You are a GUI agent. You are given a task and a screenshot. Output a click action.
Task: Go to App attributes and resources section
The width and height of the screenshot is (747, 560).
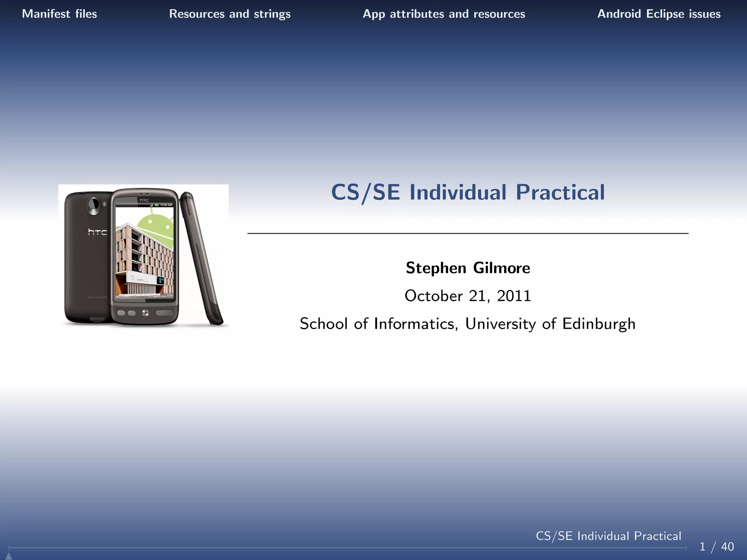(444, 14)
